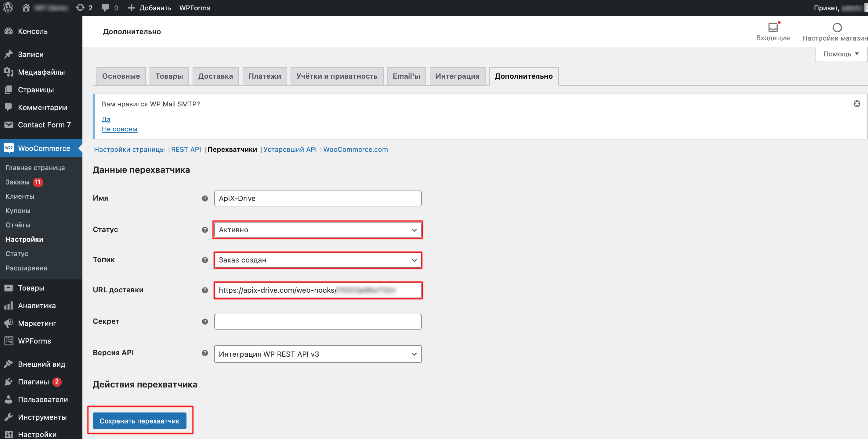Click the plus icon next to Добавить

coord(132,7)
